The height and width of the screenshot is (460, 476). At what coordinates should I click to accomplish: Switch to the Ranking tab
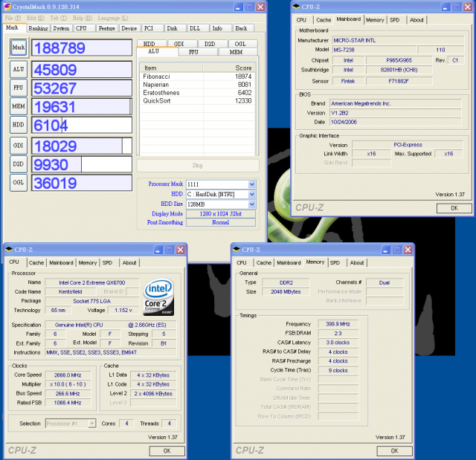click(38, 28)
